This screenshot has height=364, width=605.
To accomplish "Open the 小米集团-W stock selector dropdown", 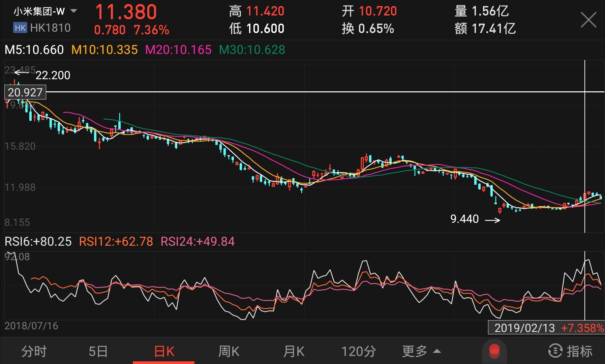I will point(73,11).
